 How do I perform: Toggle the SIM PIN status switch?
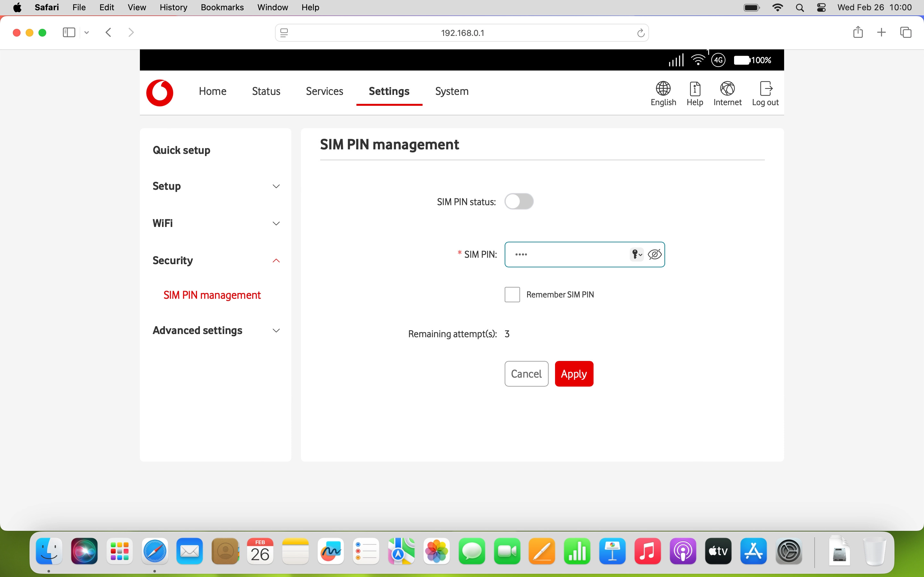click(x=518, y=202)
